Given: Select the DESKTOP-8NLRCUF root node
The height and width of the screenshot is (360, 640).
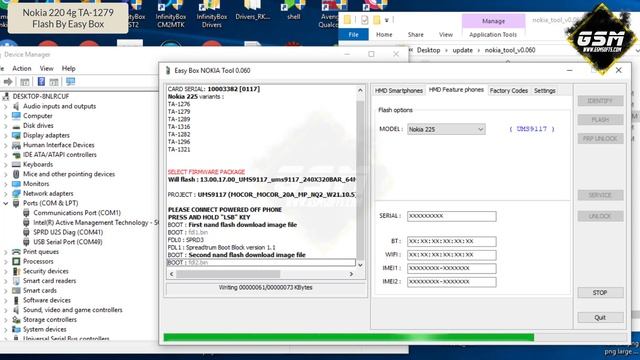Looking at the screenshot, I should pyautogui.click(x=41, y=96).
